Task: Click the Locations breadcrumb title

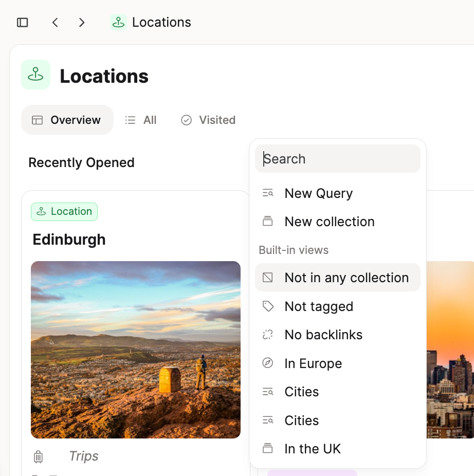Action: coord(161,23)
